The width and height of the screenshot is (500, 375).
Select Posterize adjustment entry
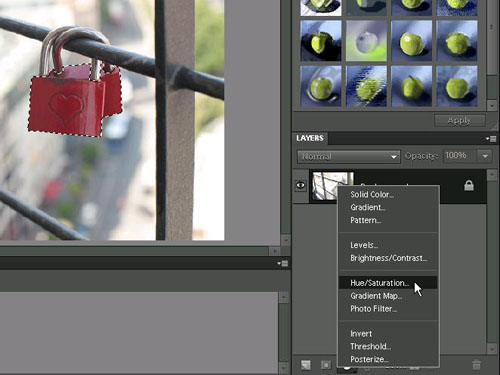[369, 359]
